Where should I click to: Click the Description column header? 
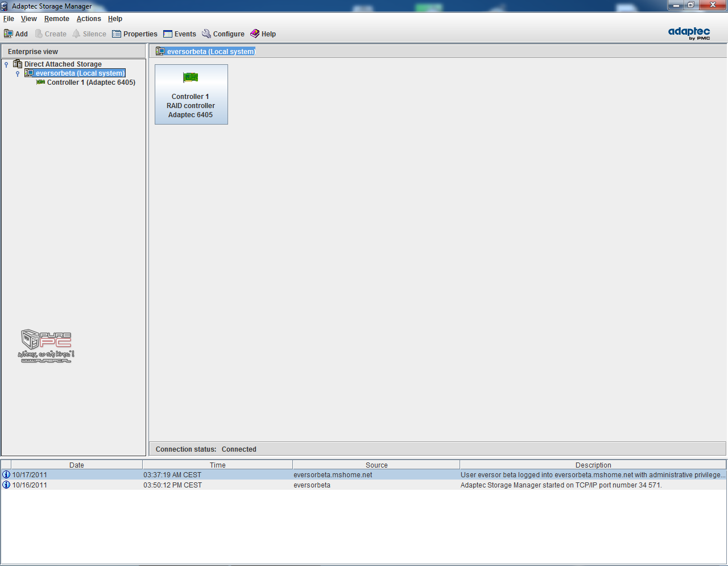point(593,465)
